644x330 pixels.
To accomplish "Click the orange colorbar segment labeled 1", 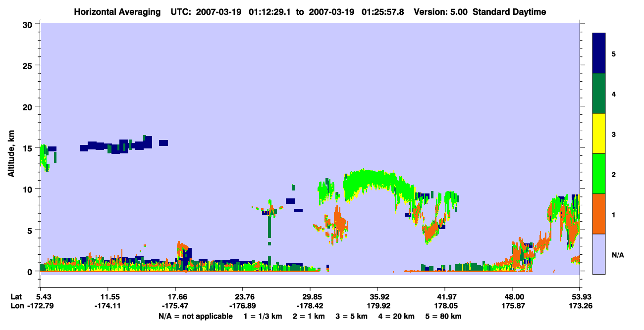I will point(599,214).
